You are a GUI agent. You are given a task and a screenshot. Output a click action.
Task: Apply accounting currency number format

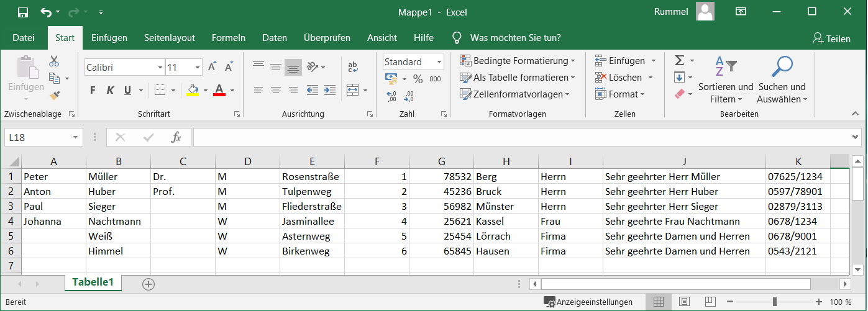click(x=391, y=79)
